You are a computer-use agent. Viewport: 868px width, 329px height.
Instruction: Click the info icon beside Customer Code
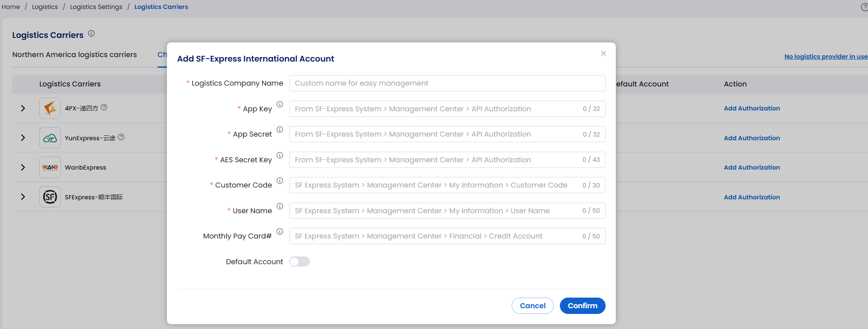(x=280, y=181)
